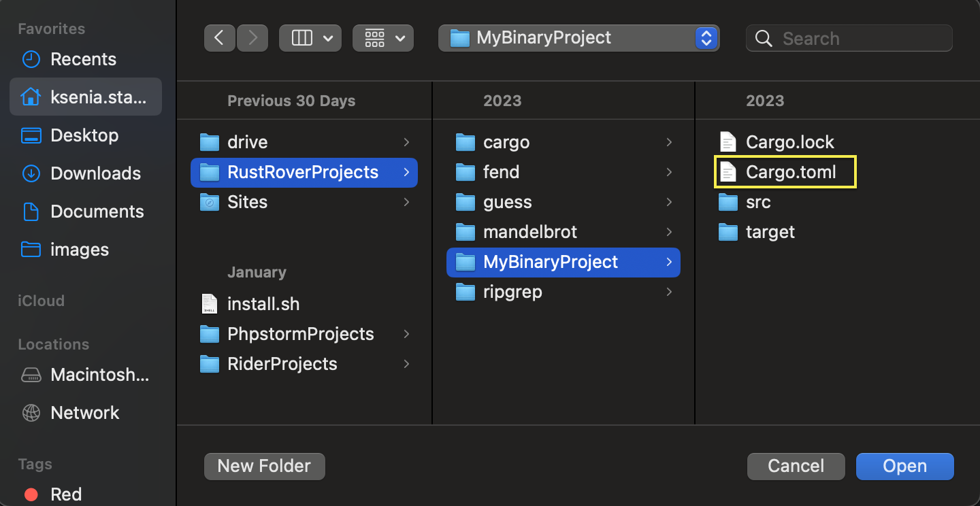Viewport: 980px width, 506px height.
Task: Select the Red tag
Action: [x=65, y=494]
